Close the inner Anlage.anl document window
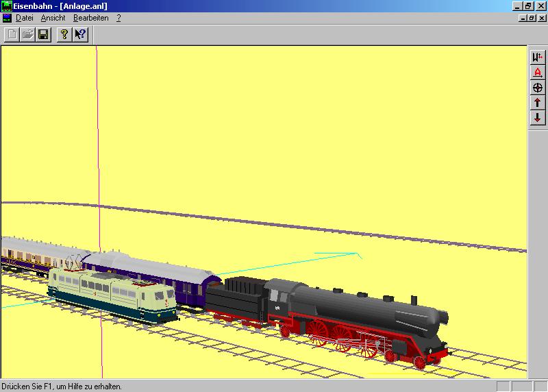Viewport: 548px width, 392px height. [x=542, y=19]
